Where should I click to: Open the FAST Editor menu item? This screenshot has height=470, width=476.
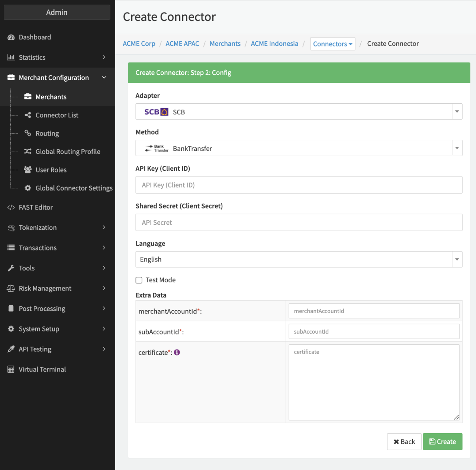coord(36,207)
